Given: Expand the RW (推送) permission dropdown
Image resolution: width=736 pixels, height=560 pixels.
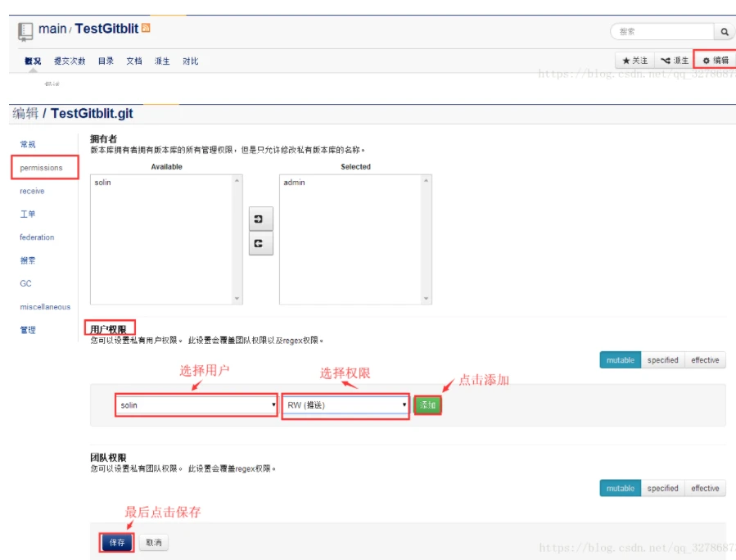Looking at the screenshot, I should tap(345, 405).
